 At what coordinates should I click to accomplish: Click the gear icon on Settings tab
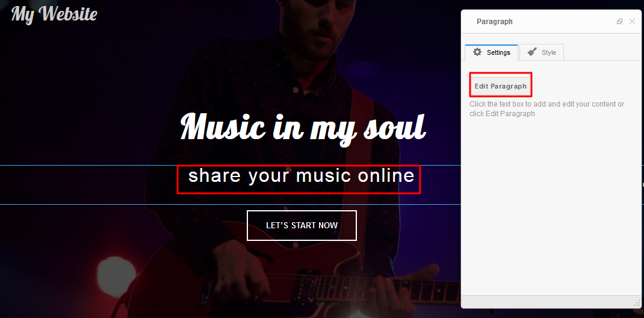477,52
